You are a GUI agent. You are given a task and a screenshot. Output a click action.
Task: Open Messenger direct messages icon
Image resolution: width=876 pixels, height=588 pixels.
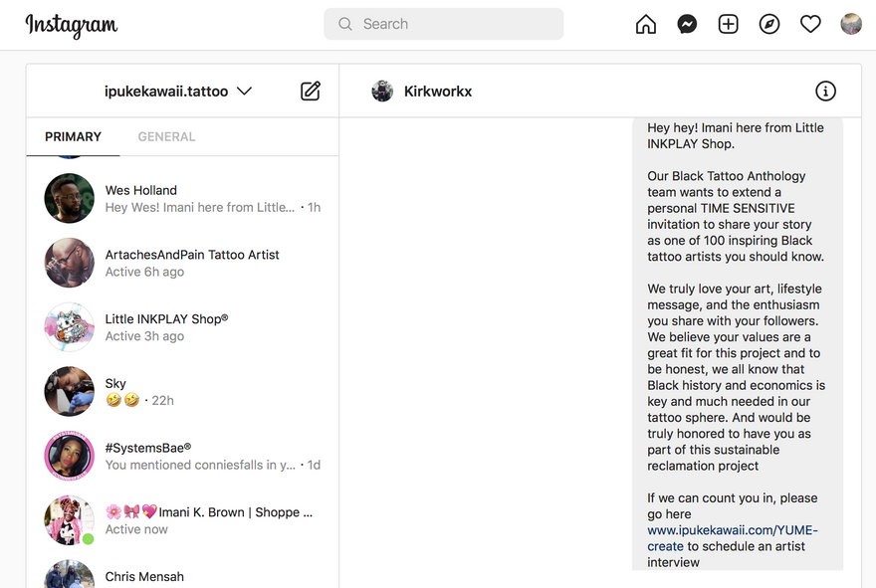click(x=687, y=24)
